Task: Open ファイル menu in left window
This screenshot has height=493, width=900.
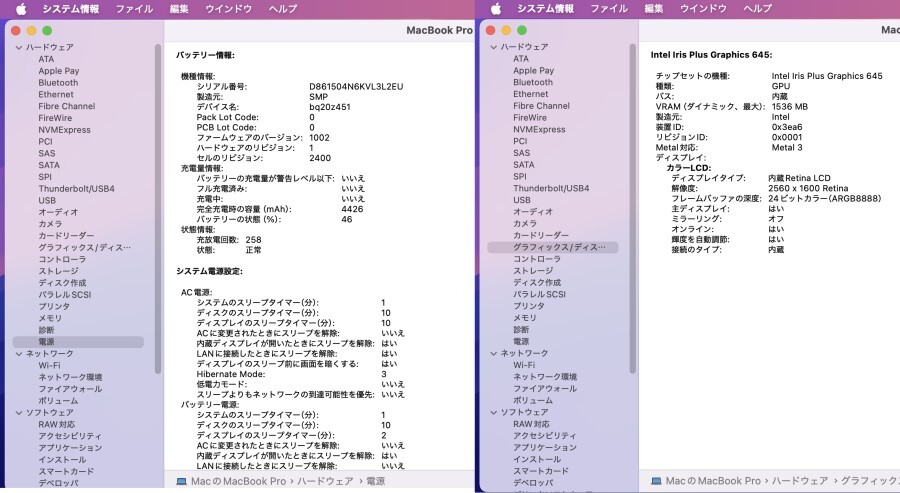Action: pos(134,9)
